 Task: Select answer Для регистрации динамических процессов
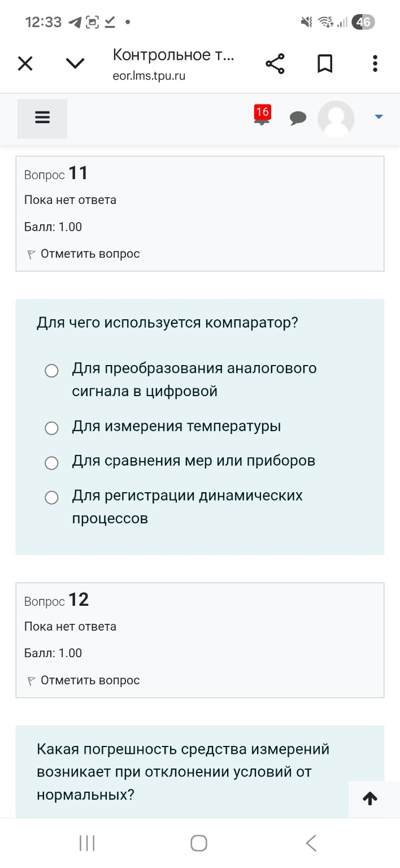tap(51, 497)
